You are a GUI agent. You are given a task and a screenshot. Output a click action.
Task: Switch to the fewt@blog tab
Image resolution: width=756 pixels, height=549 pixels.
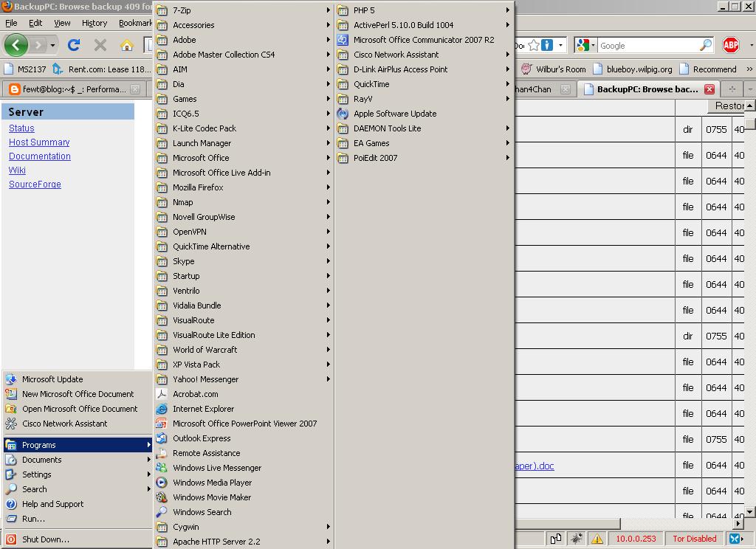tap(75, 89)
